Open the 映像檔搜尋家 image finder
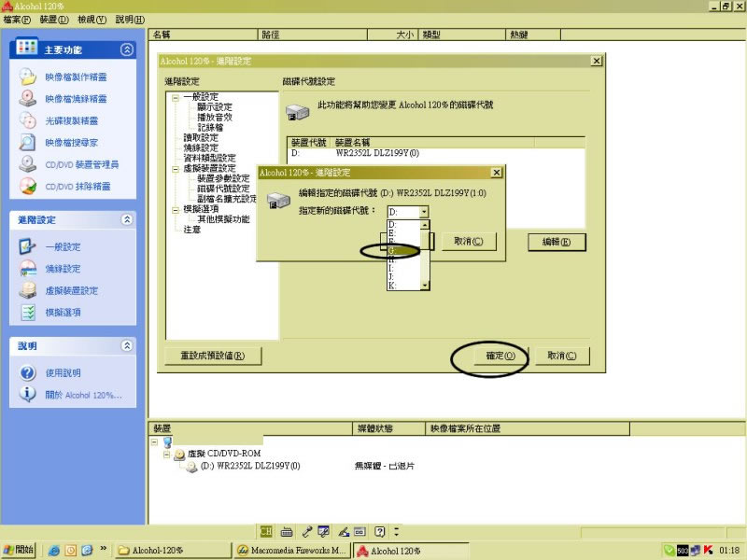This screenshot has width=747, height=560. (72, 143)
